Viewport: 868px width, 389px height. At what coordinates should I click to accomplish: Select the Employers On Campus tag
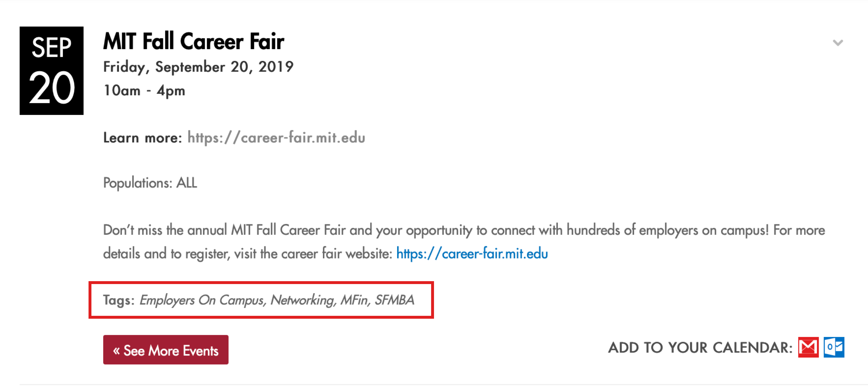(201, 300)
